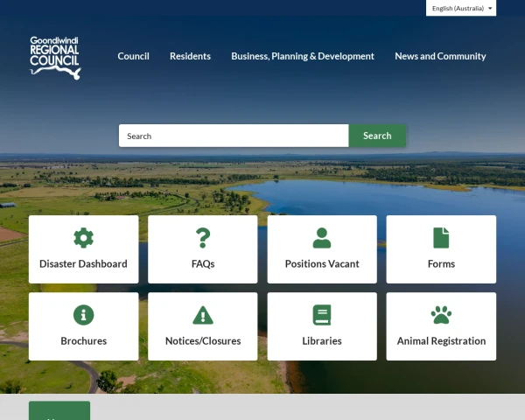Focus the Search input field
This screenshot has width=525, height=420.
coord(234,136)
